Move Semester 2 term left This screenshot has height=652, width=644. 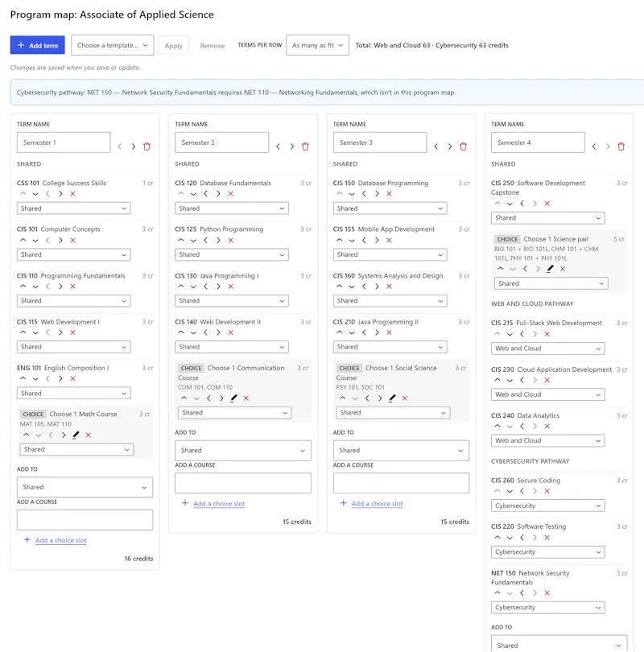point(279,146)
